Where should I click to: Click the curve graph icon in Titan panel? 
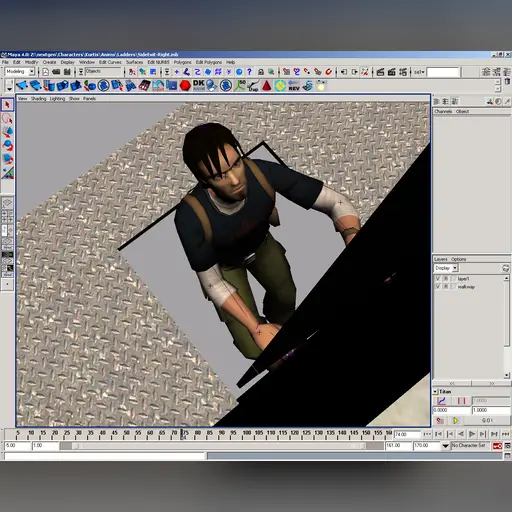click(441, 401)
